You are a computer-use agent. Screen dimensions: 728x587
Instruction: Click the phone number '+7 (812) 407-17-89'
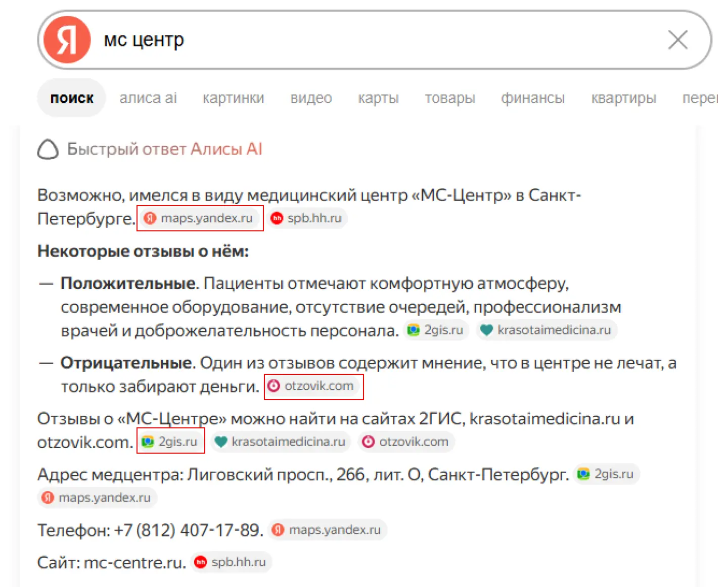[187, 530]
